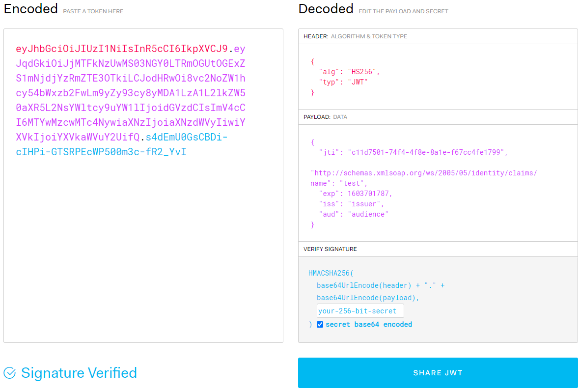Click the Signature Verified checkmark icon

tap(10, 373)
